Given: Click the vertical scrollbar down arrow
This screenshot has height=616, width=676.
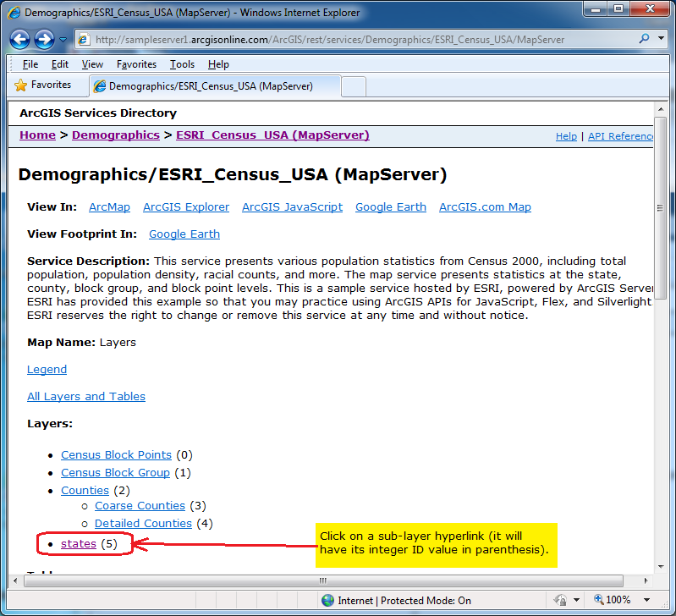Looking at the screenshot, I should (661, 567).
